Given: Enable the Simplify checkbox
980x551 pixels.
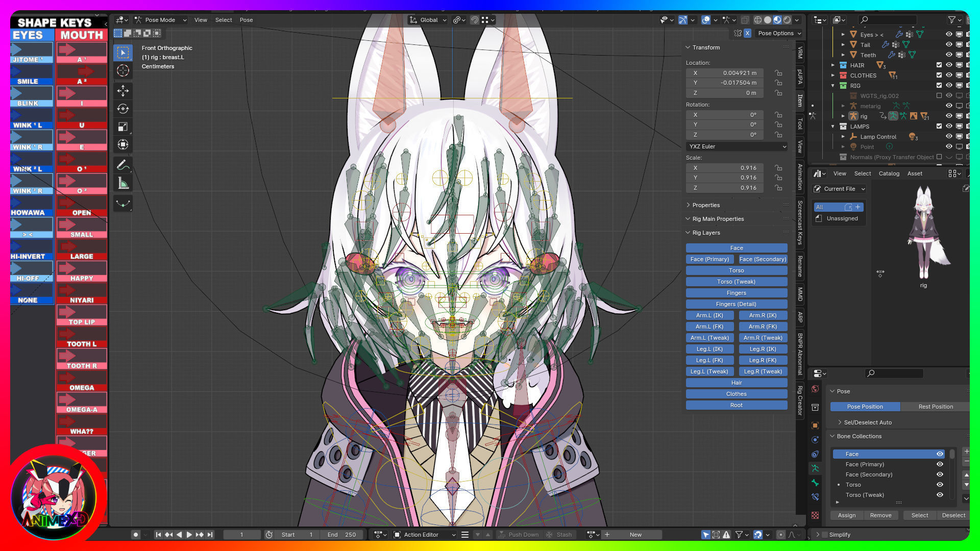Looking at the screenshot, I should click(x=825, y=535).
